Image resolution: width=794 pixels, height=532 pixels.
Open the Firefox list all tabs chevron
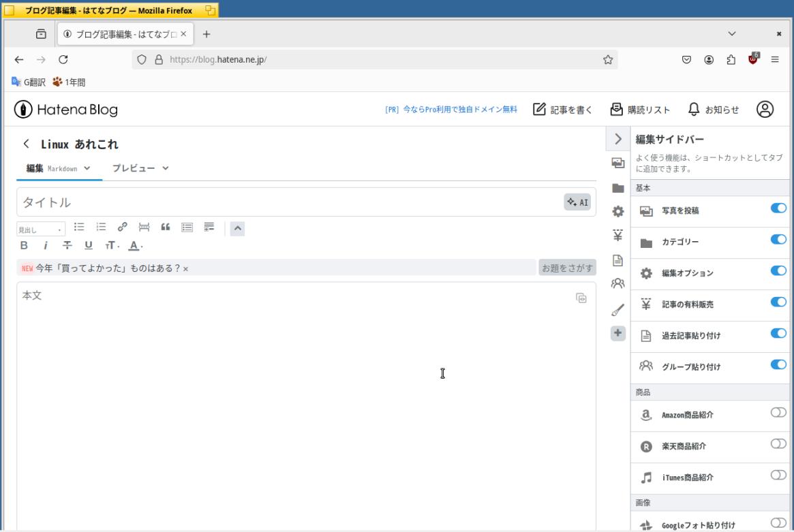tap(732, 34)
